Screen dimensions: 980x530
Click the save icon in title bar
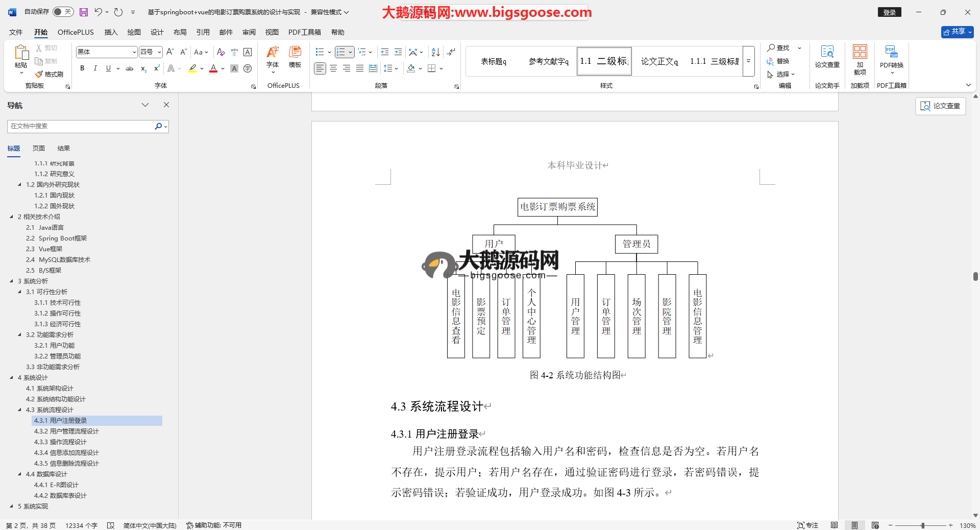point(84,12)
